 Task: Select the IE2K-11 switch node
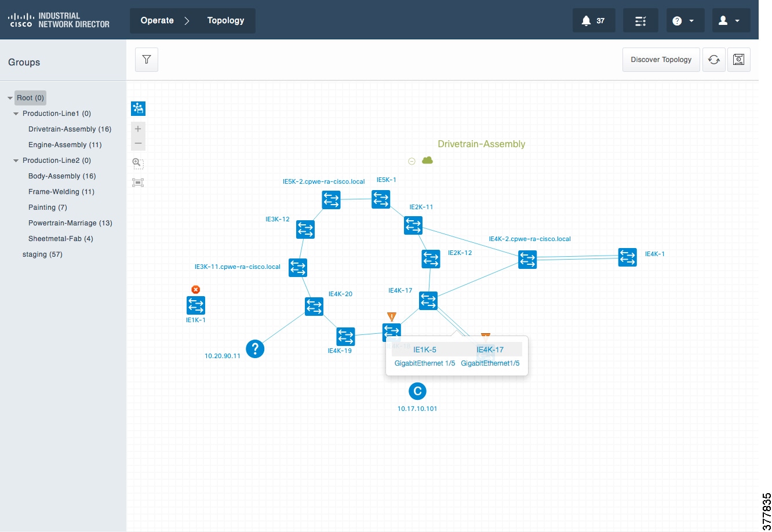413,225
